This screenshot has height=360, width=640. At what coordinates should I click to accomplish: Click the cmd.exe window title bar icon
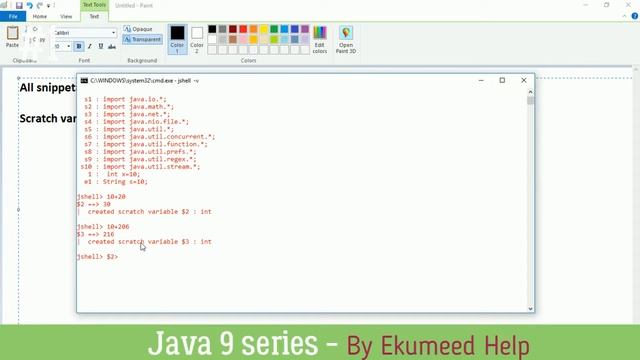pyautogui.click(x=84, y=80)
